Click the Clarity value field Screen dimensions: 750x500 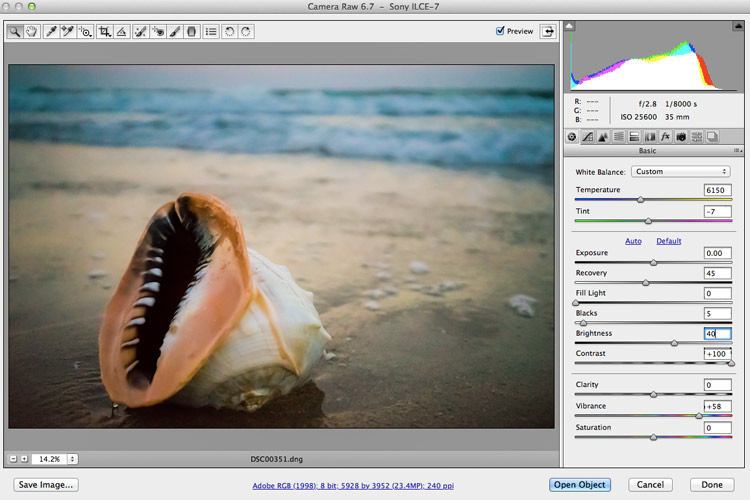click(x=717, y=385)
